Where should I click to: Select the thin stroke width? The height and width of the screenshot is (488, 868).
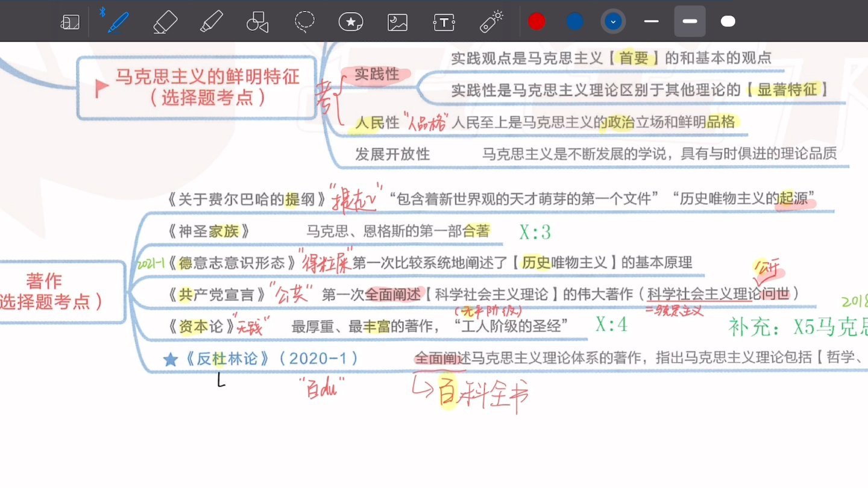651,22
